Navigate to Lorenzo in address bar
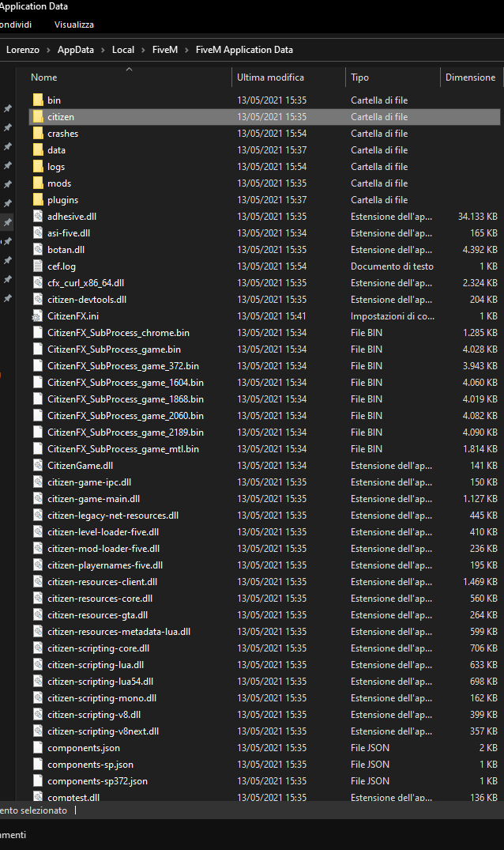 coord(23,49)
